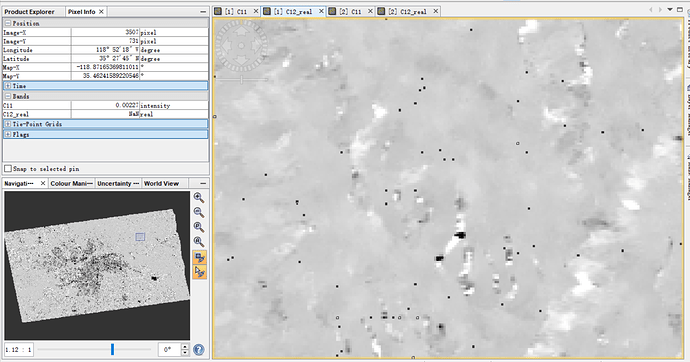Click the image view pan compass control
Viewport: 690px width, 362px height.
coord(241,45)
